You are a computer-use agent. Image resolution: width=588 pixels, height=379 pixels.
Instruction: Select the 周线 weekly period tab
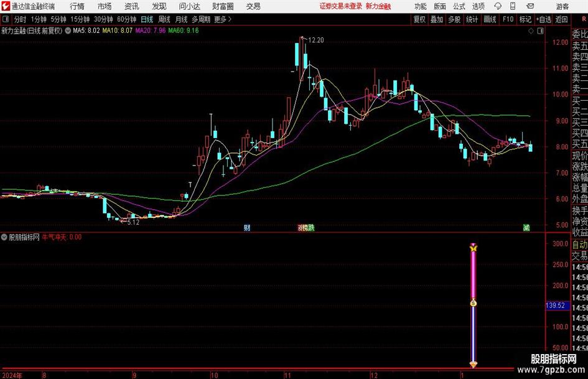tap(164, 19)
